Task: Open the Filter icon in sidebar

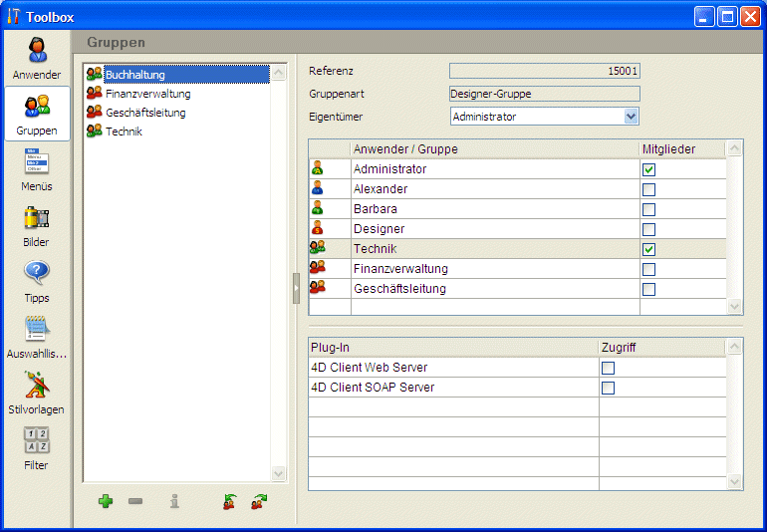Action: tap(37, 446)
